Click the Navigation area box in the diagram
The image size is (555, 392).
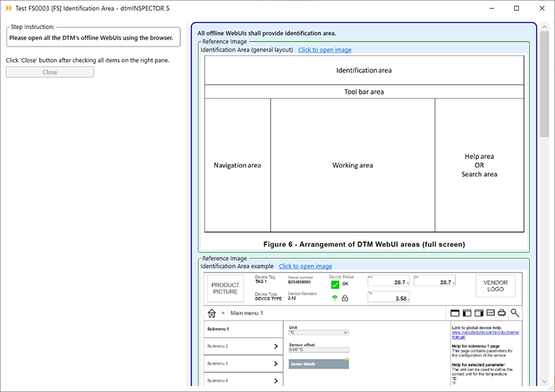[x=237, y=165]
